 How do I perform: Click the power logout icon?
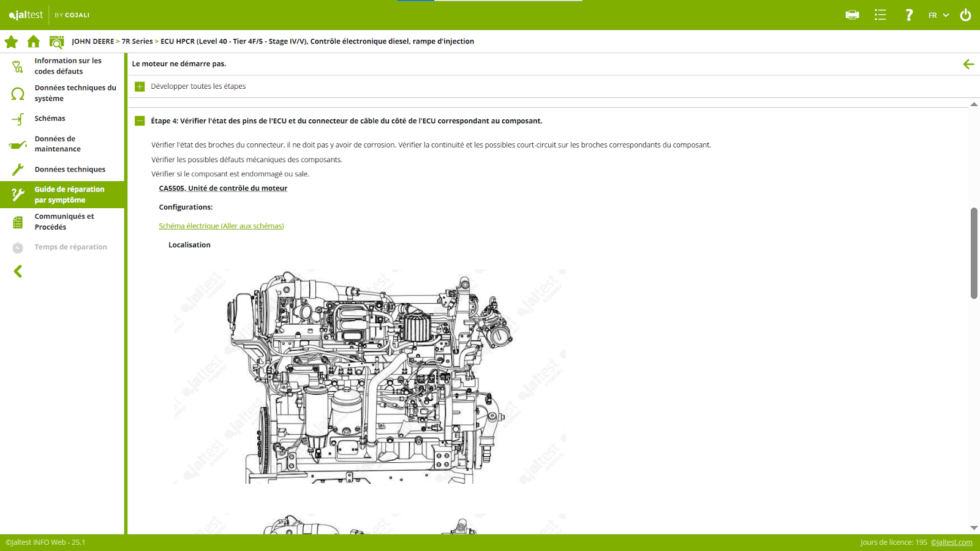tap(965, 15)
